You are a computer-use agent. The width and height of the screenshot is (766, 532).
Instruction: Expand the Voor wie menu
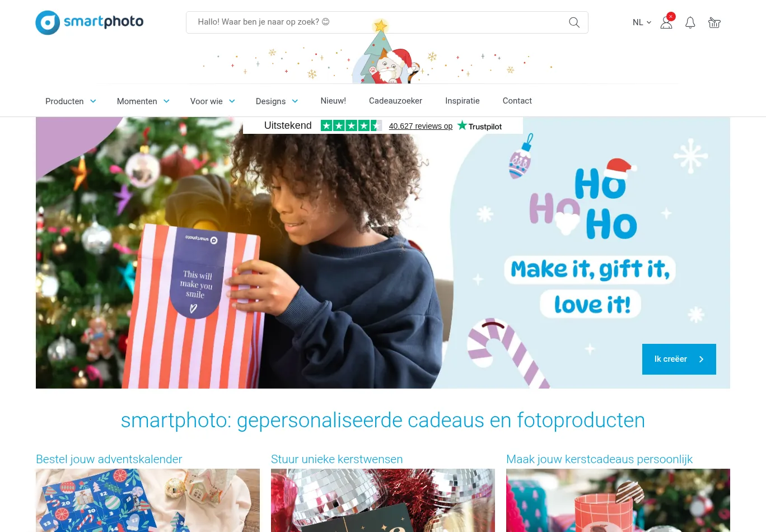[x=212, y=101]
